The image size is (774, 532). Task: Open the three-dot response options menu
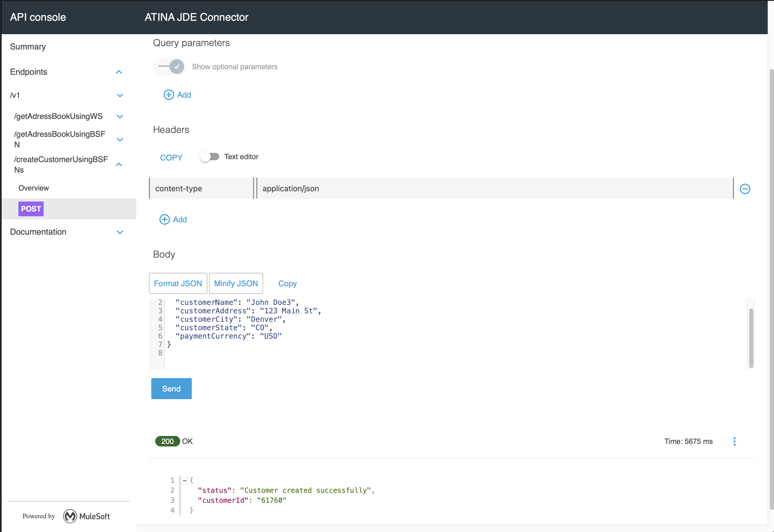point(734,441)
